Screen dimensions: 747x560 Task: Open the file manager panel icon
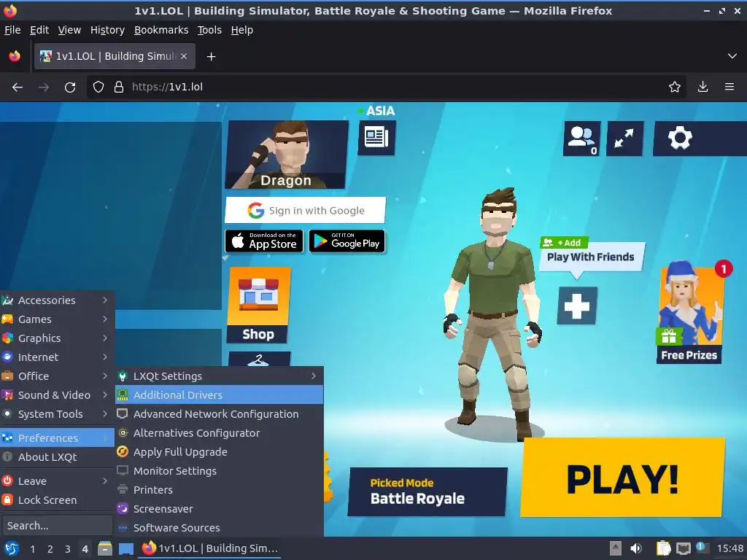pyautogui.click(x=105, y=548)
